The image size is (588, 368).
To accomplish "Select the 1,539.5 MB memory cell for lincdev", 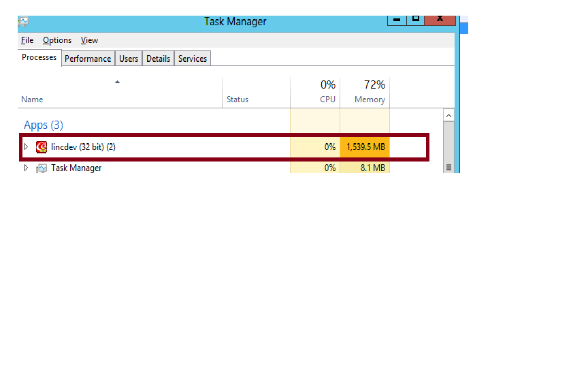I will coord(365,147).
